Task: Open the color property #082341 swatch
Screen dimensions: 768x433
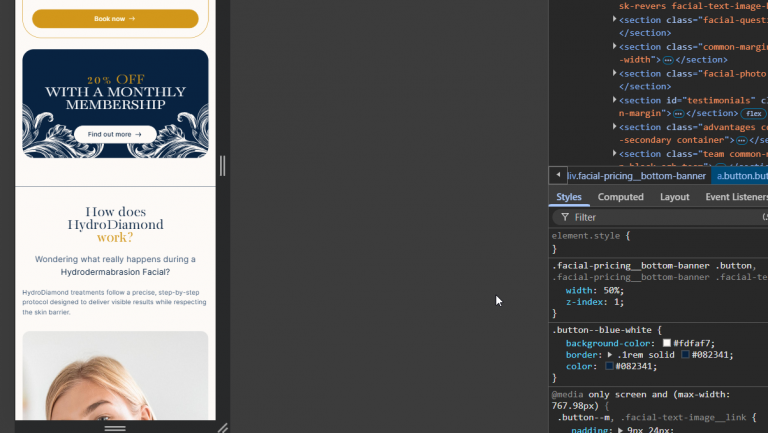Action: tap(609, 366)
